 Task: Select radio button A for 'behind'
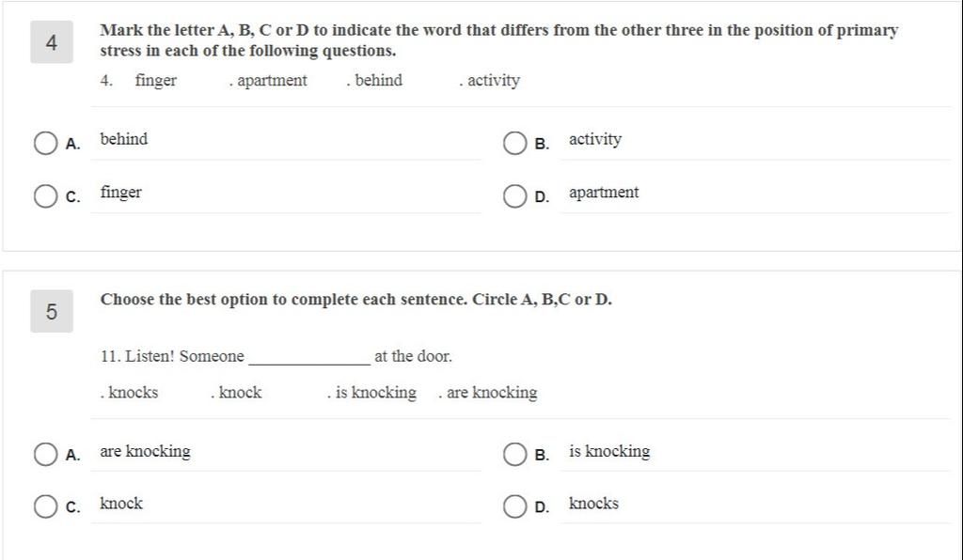(45, 144)
